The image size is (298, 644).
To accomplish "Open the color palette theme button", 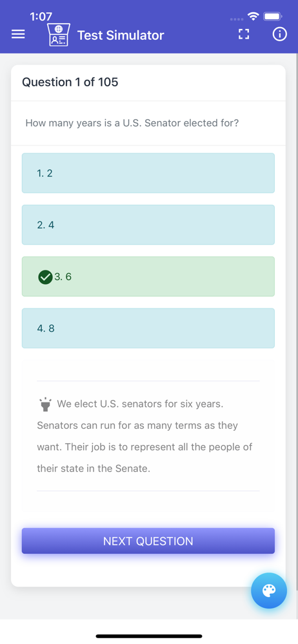I will pos(269,591).
